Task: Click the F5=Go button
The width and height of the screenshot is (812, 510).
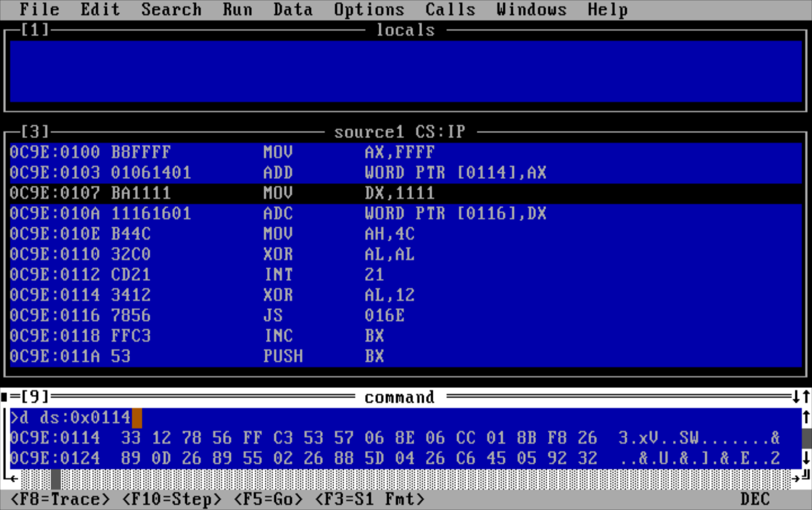Action: [x=268, y=499]
